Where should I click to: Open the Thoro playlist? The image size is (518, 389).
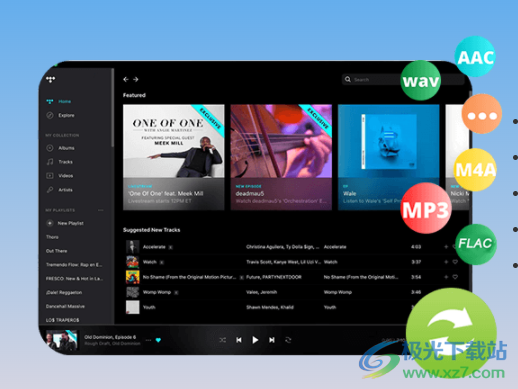tap(52, 237)
